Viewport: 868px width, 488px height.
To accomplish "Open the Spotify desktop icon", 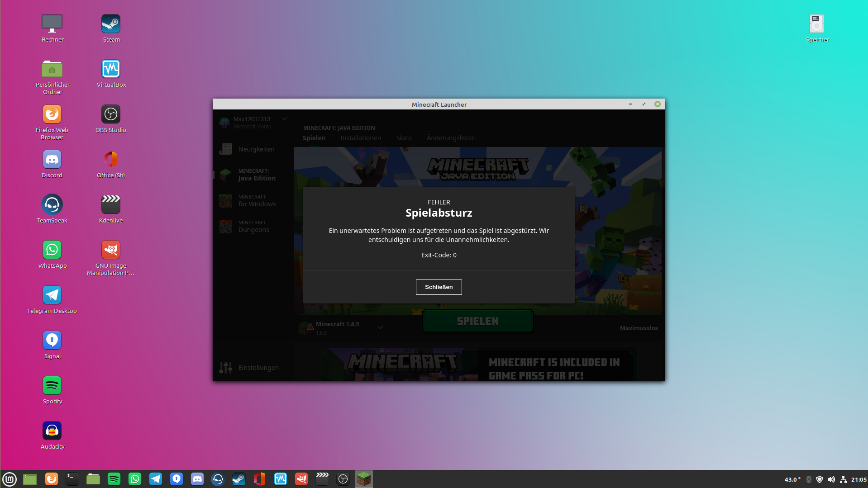I will point(52,390).
